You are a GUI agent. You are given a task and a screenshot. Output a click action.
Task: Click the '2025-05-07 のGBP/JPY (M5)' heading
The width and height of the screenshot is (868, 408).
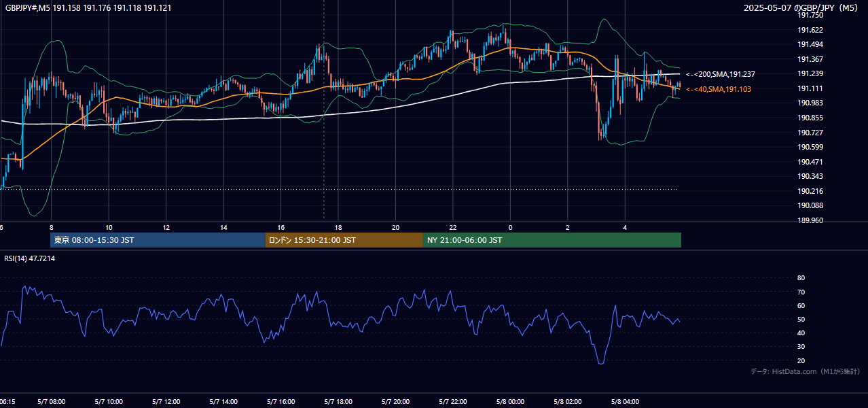click(x=802, y=8)
